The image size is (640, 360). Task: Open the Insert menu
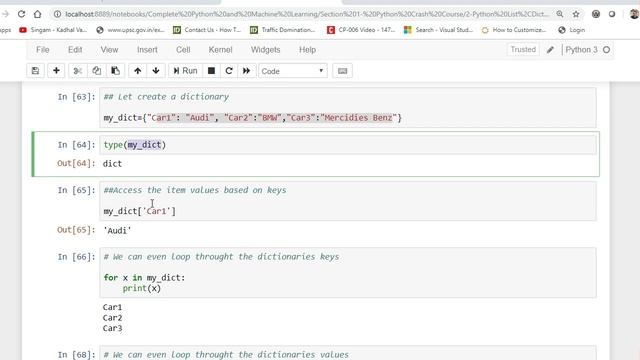pyautogui.click(x=147, y=50)
